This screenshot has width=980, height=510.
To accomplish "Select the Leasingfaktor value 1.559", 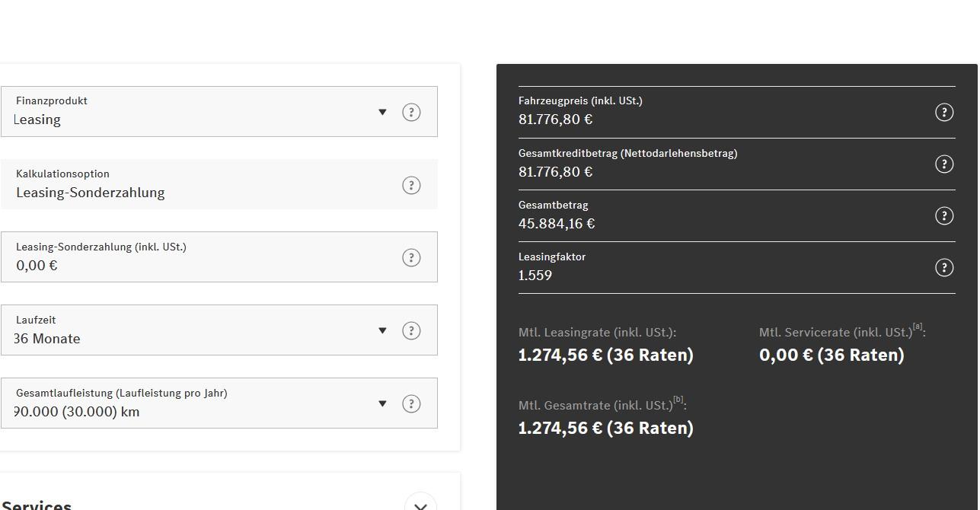I will (x=535, y=275).
